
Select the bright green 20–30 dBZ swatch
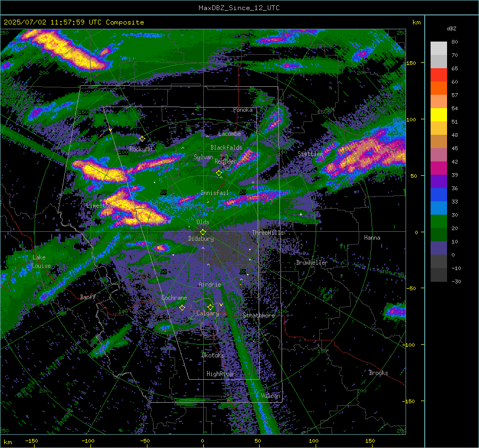pyautogui.click(x=439, y=222)
